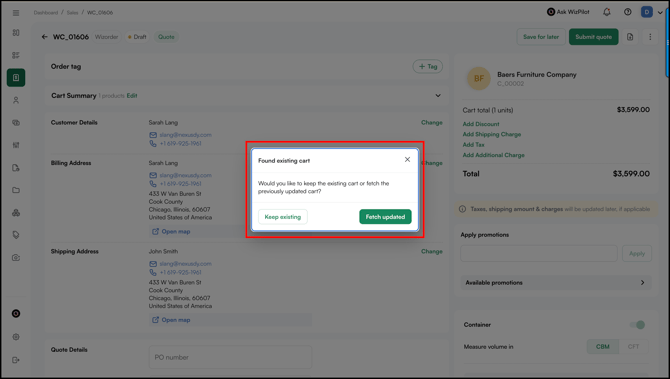Click the Draft status badge
670x379 pixels.
(137, 37)
